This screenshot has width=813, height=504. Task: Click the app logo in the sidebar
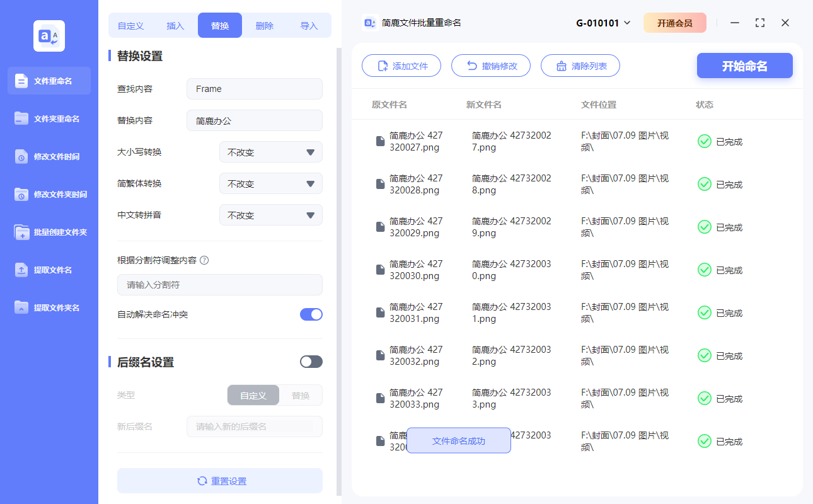click(49, 36)
